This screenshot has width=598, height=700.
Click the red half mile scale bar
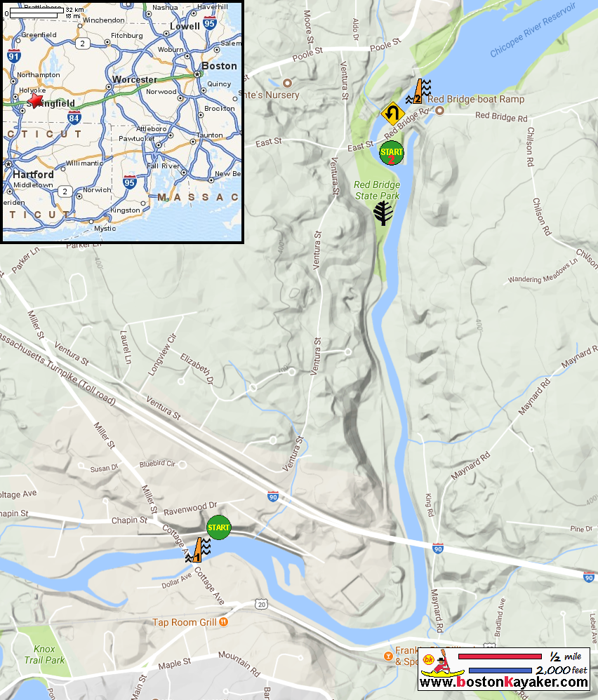pyautogui.click(x=500, y=657)
